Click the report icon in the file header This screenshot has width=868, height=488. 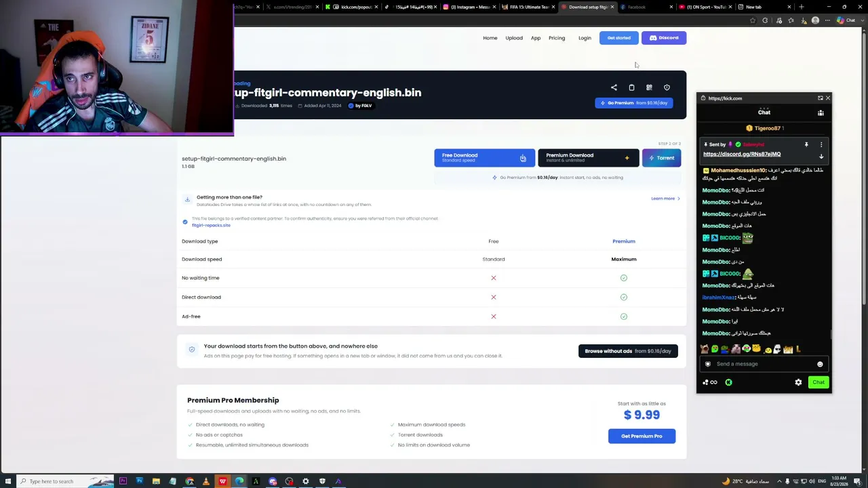(667, 87)
